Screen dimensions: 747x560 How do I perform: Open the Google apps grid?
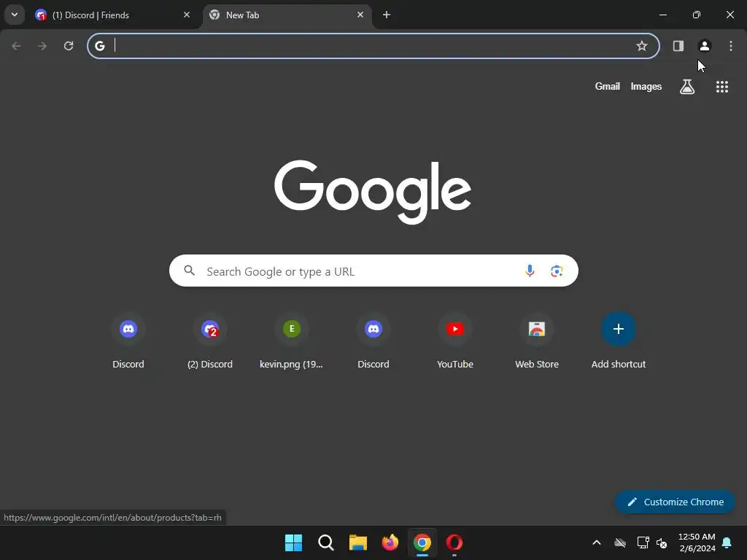click(721, 87)
